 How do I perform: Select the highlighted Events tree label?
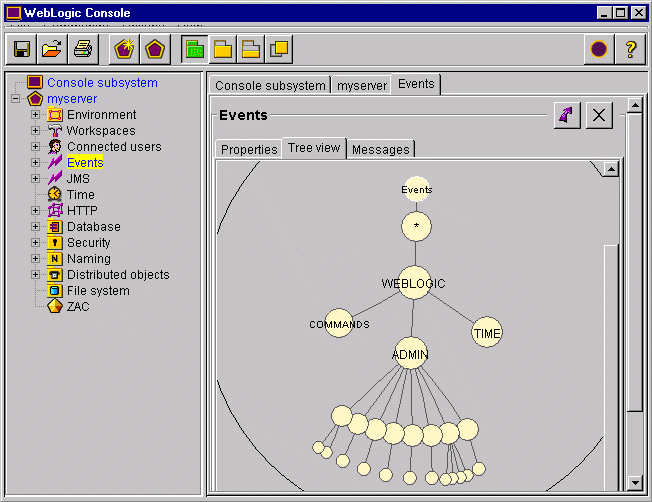[x=85, y=162]
